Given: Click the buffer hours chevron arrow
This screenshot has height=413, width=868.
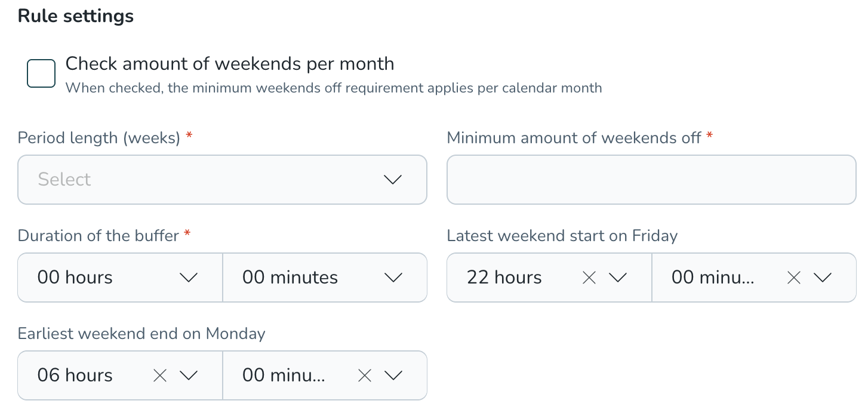Looking at the screenshot, I should [189, 278].
